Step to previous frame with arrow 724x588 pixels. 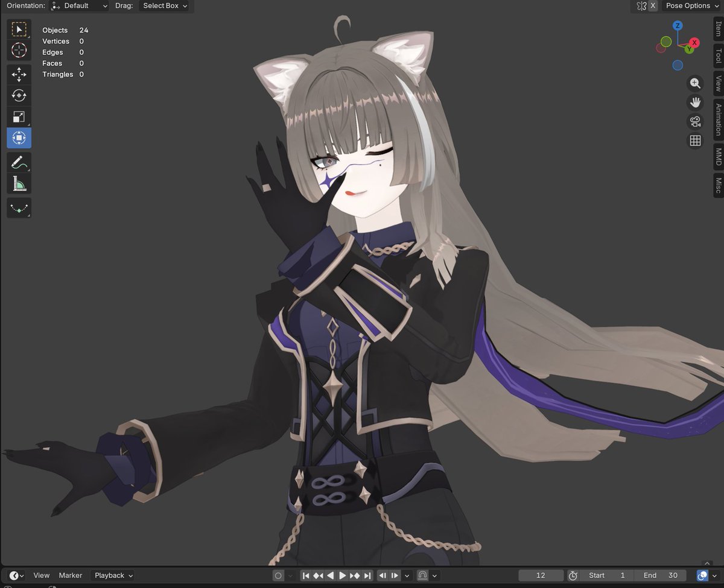click(x=383, y=575)
